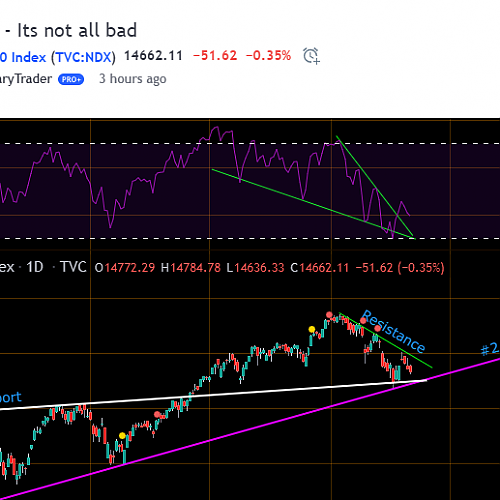This screenshot has height=500, width=500.
Task: Select the blue "Resistance" text label
Action: (393, 331)
